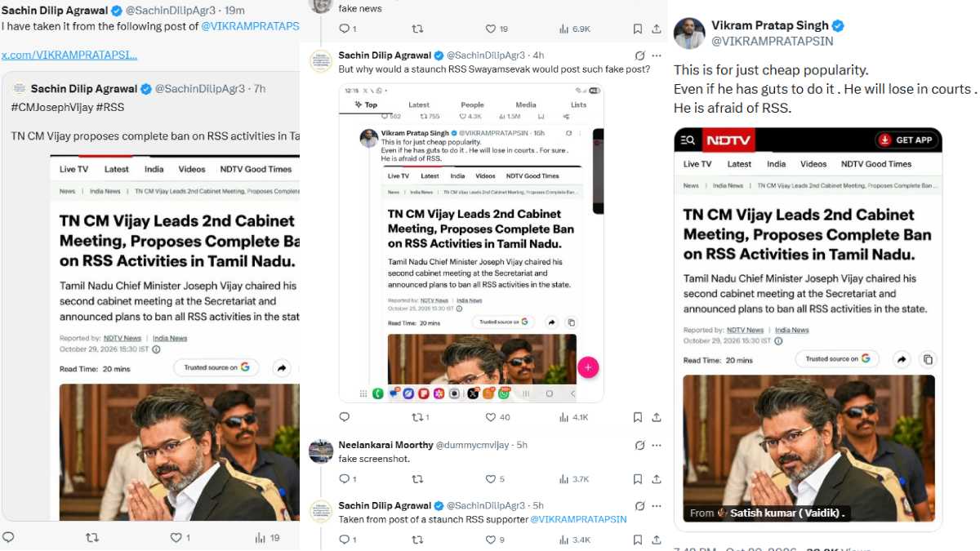Click India News link beside reporter in right panel
The height and width of the screenshot is (551, 980).
791,330
